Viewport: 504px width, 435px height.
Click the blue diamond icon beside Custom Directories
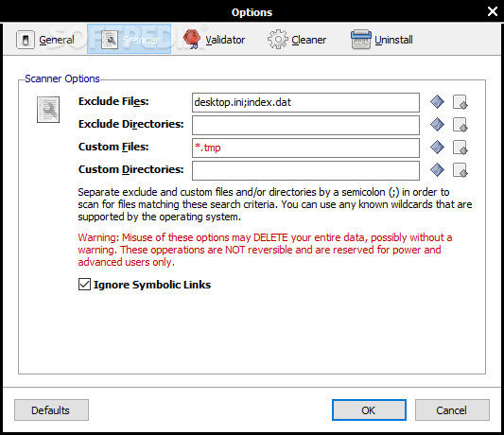pyautogui.click(x=437, y=170)
